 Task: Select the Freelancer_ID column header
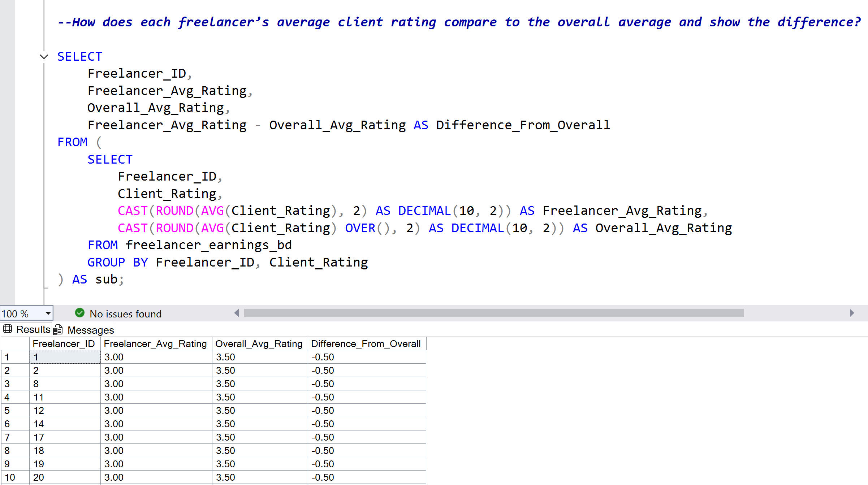click(x=64, y=344)
